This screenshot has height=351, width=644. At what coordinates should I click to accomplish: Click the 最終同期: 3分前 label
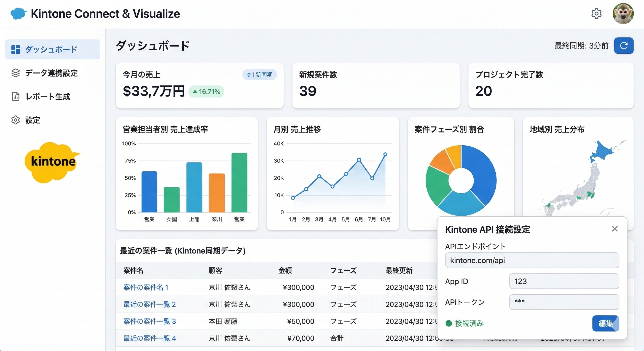[x=581, y=46]
